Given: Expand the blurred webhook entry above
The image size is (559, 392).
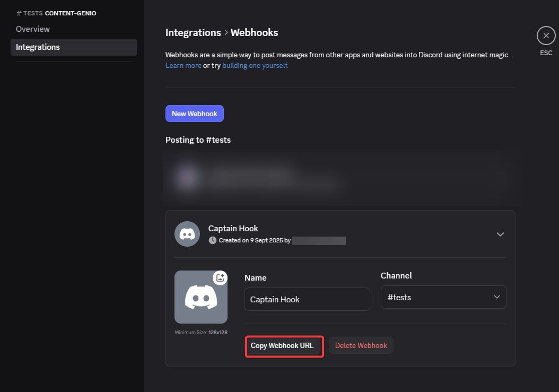Looking at the screenshot, I should [x=339, y=178].
